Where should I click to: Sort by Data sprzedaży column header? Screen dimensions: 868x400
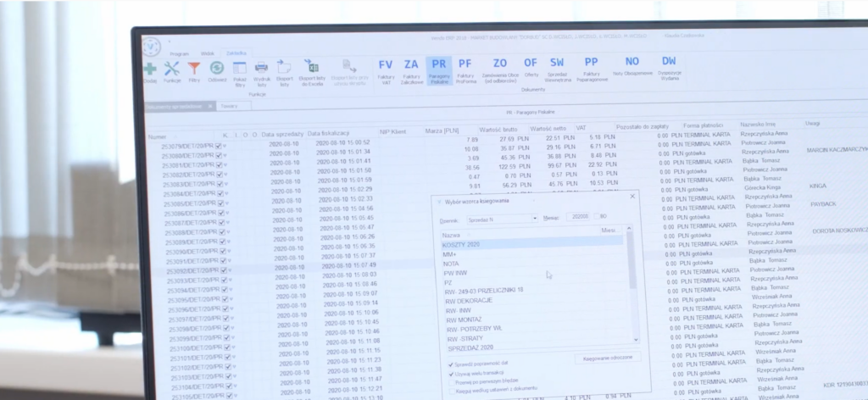click(x=282, y=134)
